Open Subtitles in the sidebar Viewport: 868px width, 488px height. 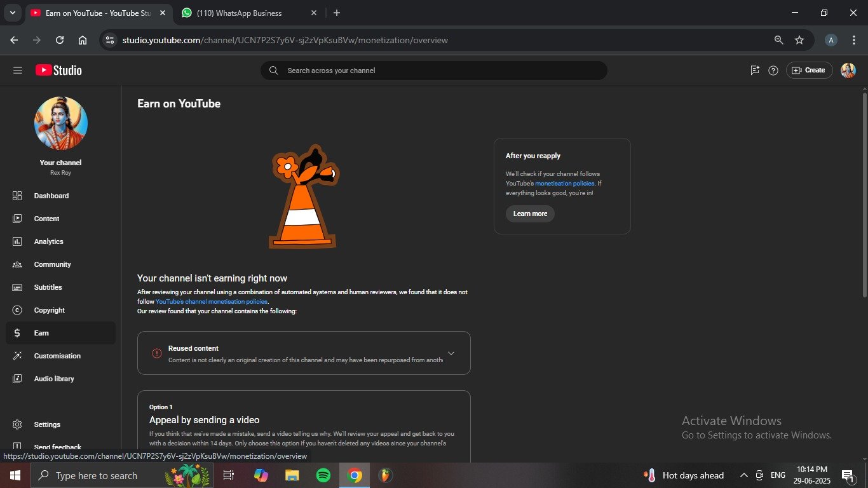pyautogui.click(x=61, y=287)
